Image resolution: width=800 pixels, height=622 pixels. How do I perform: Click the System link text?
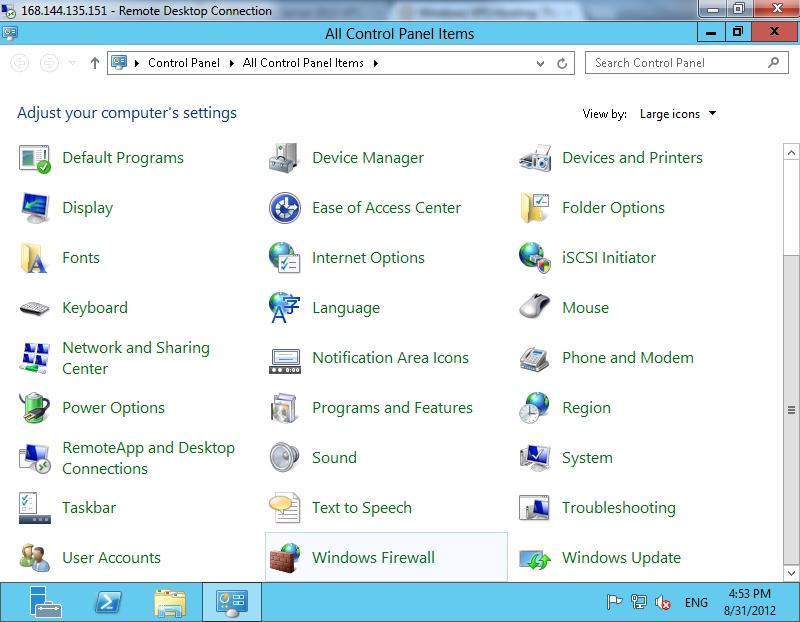click(x=587, y=458)
